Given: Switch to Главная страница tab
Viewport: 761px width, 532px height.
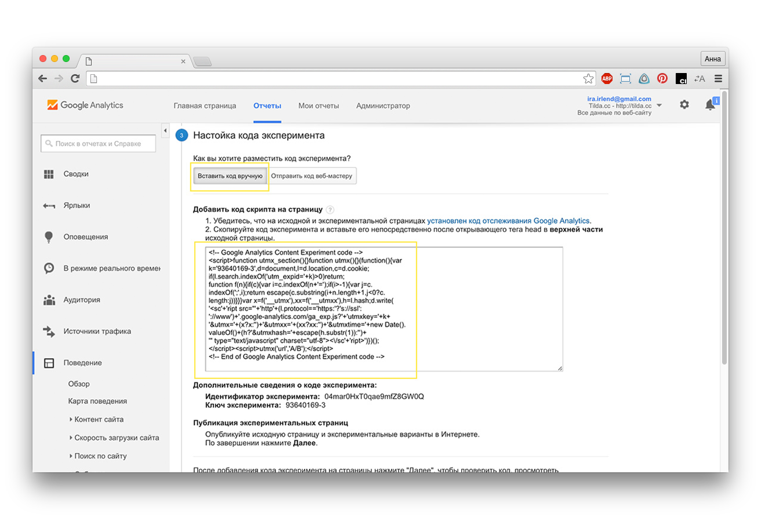Looking at the screenshot, I should (x=205, y=106).
